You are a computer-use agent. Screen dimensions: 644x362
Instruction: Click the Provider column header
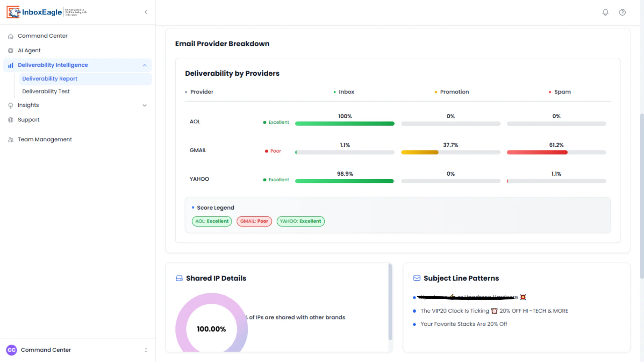tap(202, 92)
